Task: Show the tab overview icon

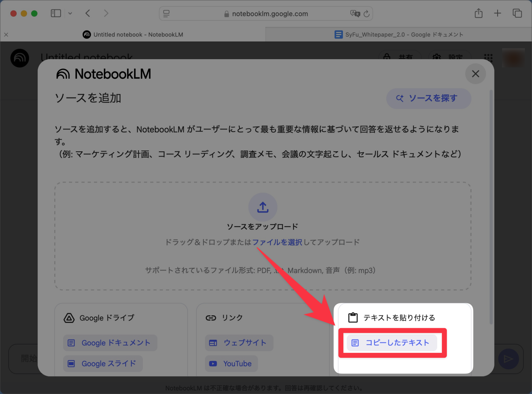Action: click(x=517, y=13)
